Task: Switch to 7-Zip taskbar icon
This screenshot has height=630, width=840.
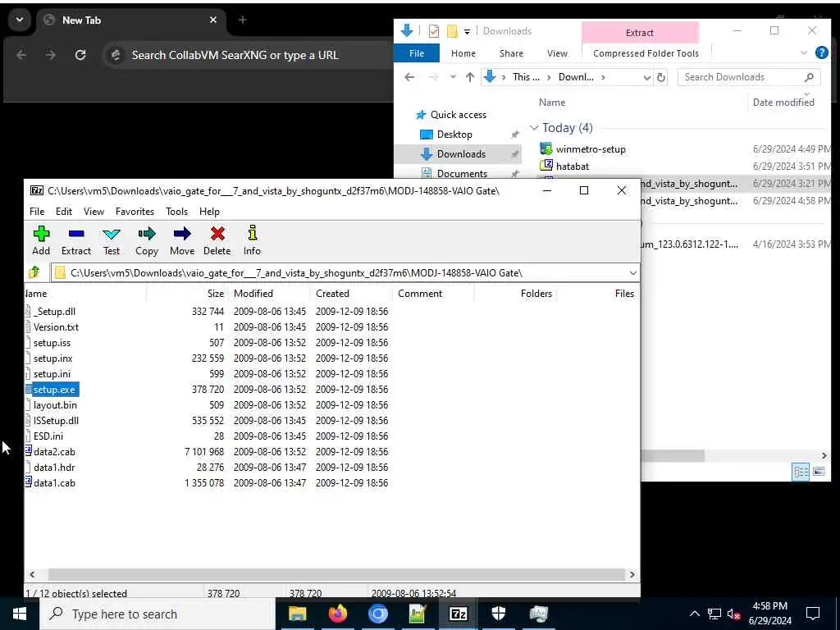Action: coord(458,614)
